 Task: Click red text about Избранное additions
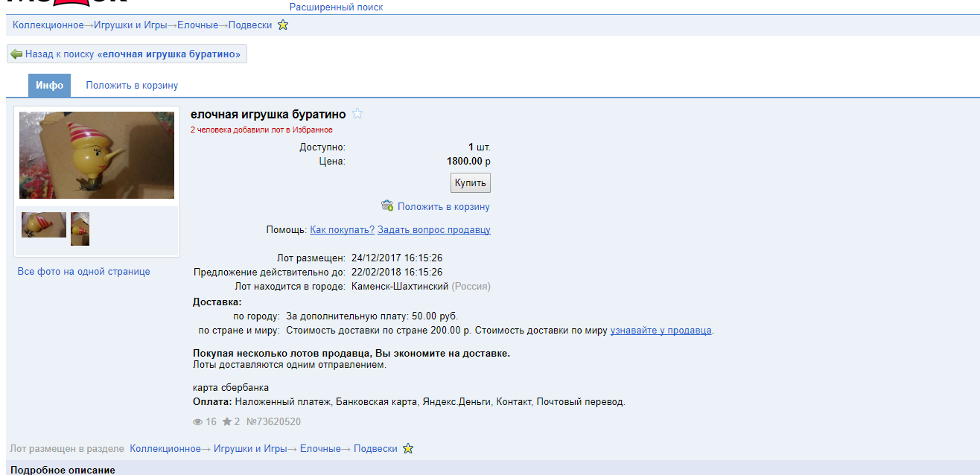coord(261,130)
